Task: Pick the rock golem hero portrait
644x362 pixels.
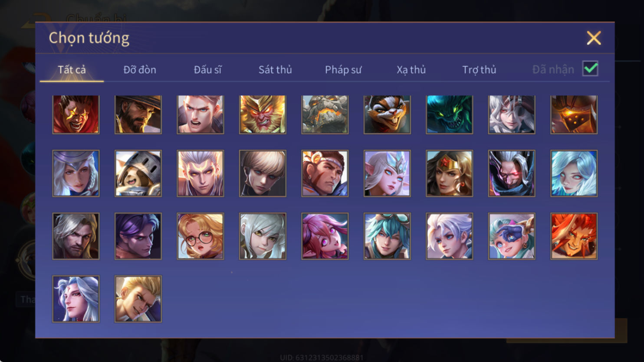Action: 325,114
